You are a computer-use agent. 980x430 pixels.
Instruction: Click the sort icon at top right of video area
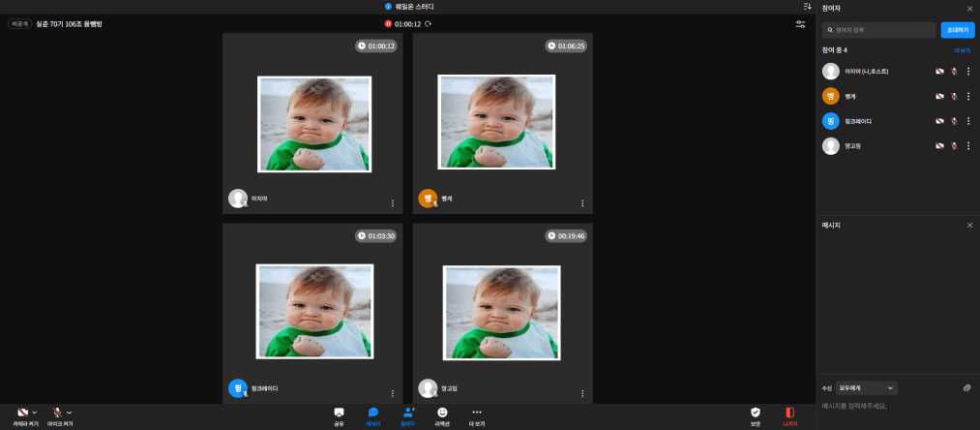pyautogui.click(x=807, y=6)
